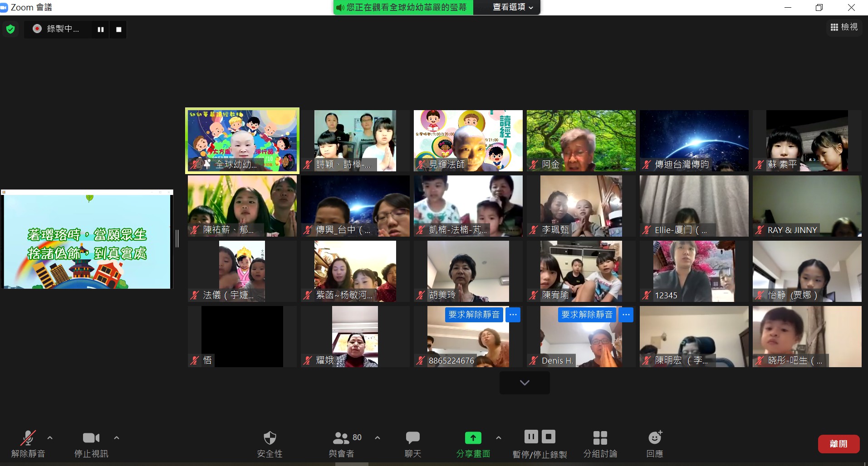
Task: Expand video options arrow beside camera
Action: [x=117, y=438]
